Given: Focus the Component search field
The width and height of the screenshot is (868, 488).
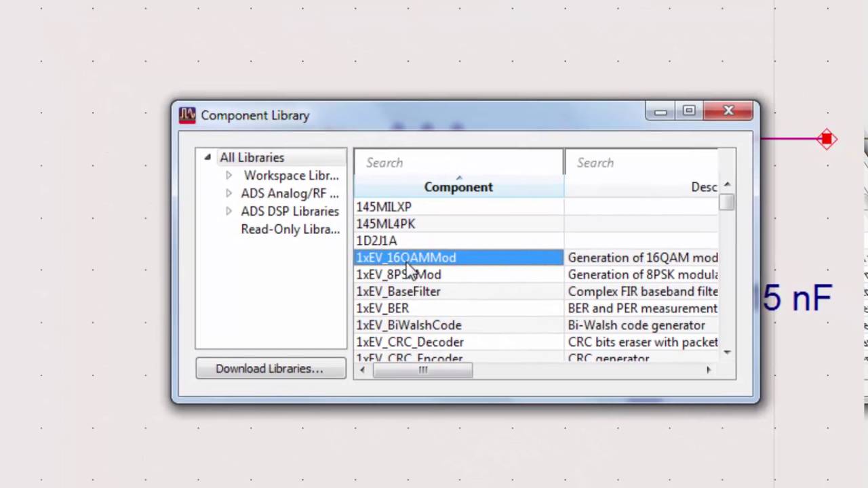Looking at the screenshot, I should pyautogui.click(x=458, y=163).
